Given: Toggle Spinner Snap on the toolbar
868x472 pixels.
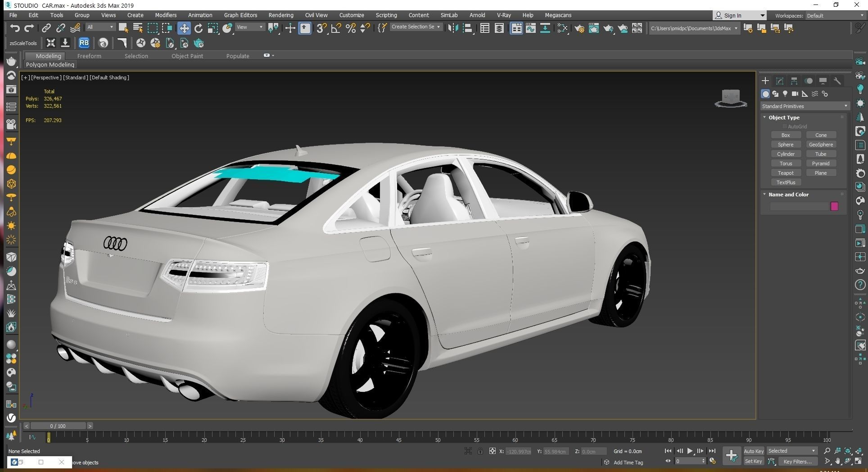Looking at the screenshot, I should tap(365, 28).
